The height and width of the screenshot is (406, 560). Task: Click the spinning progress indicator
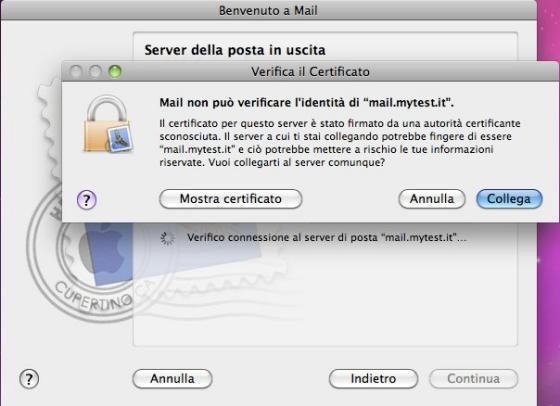pyautogui.click(x=168, y=238)
